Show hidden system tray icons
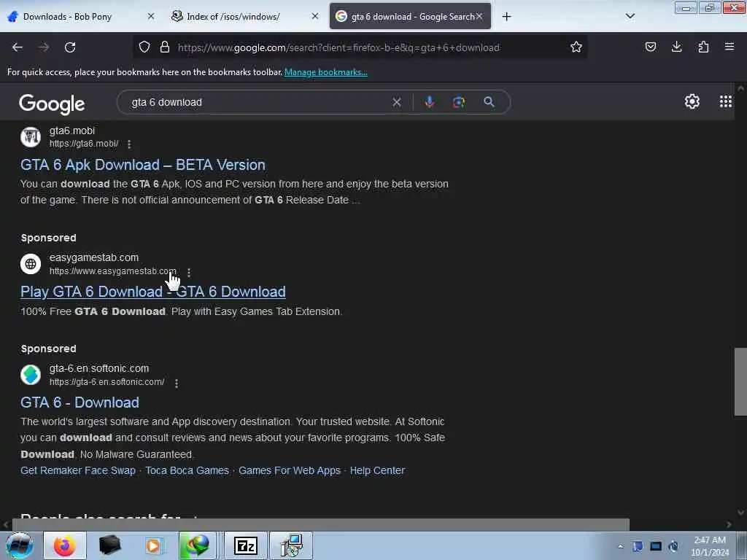Screen dimensions: 747x560 tap(620, 546)
